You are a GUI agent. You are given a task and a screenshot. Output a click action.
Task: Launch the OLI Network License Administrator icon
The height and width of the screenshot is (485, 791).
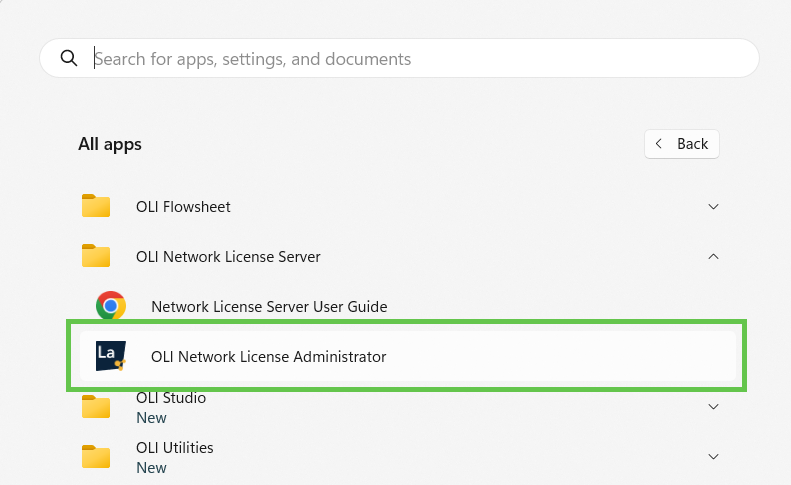(x=111, y=356)
